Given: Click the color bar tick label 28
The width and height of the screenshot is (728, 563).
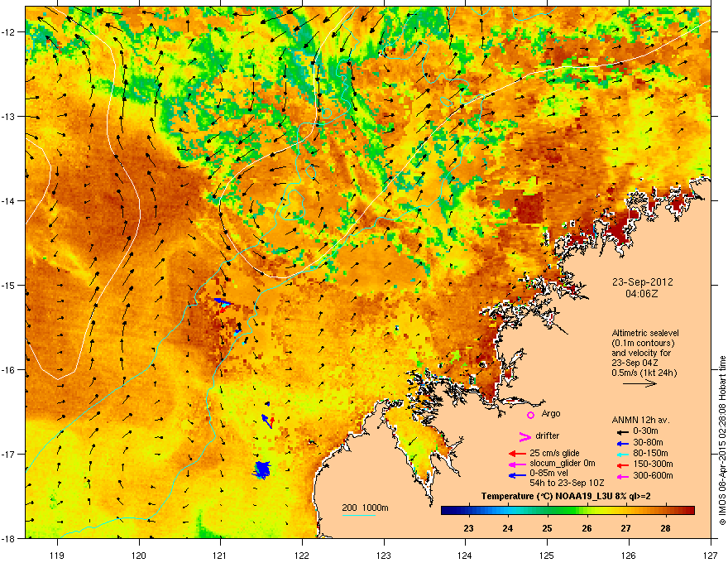Looking at the screenshot, I should coord(666,528).
